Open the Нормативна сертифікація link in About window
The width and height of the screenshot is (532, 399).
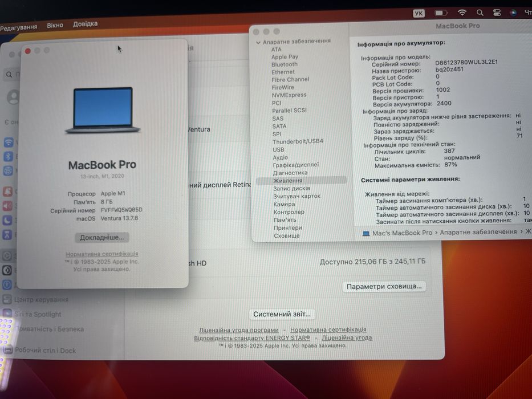tap(102, 254)
